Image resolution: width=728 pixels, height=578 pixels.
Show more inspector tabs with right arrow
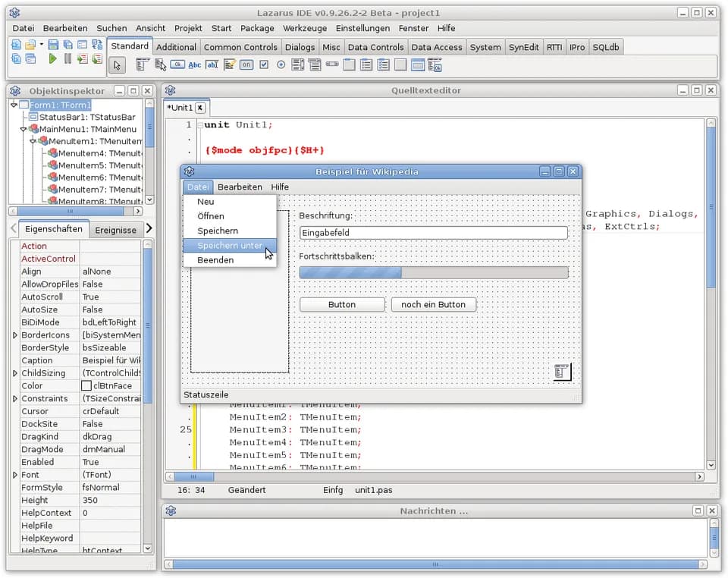(x=149, y=228)
